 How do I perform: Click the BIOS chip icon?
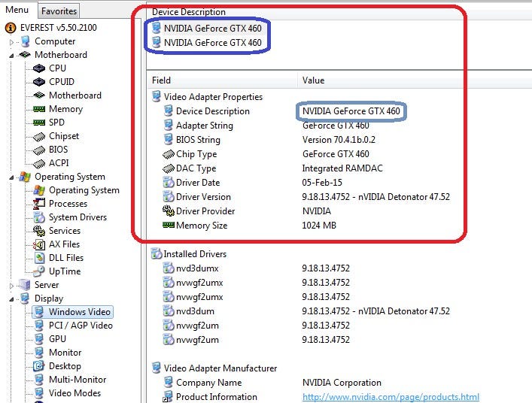click(x=39, y=150)
